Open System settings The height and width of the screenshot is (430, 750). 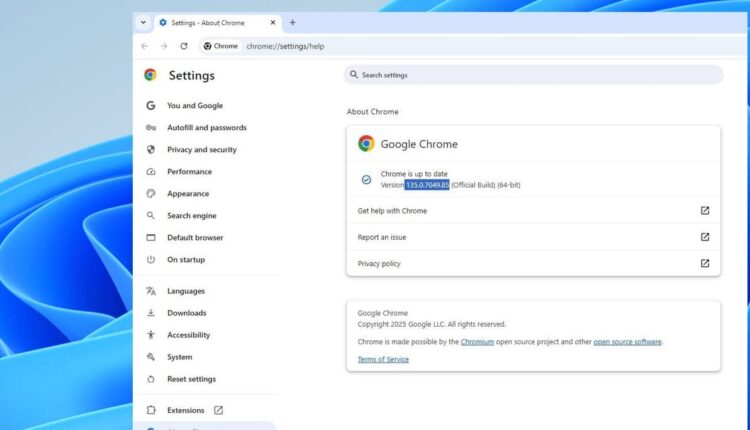click(179, 357)
